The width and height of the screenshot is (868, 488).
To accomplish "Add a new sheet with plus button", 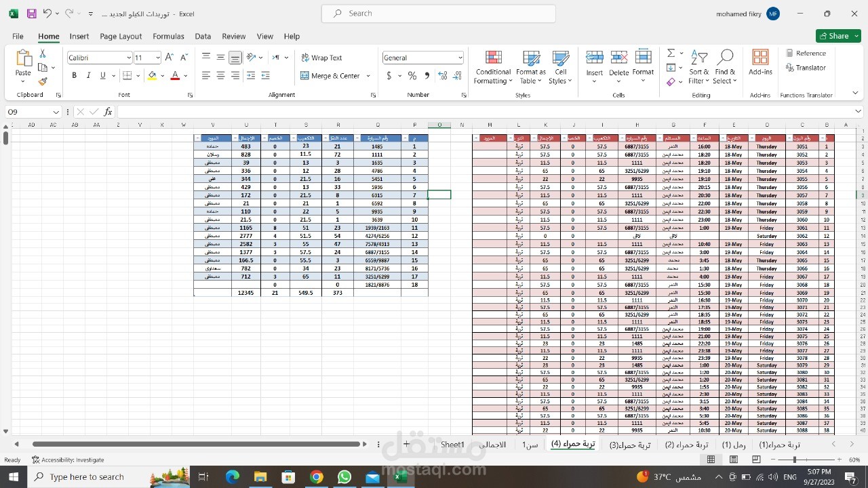I will point(406,445).
